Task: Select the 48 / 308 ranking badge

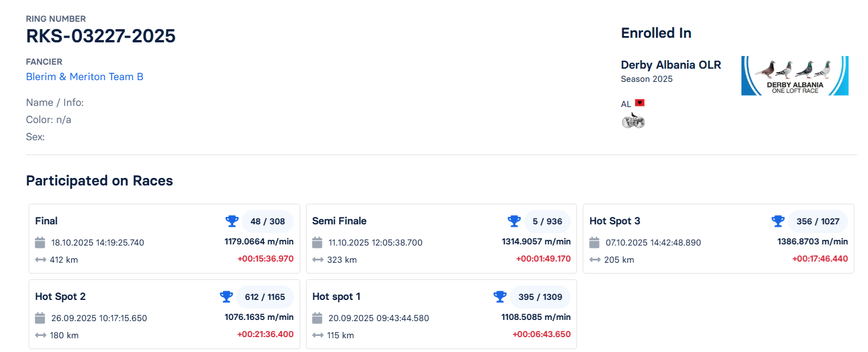Action: pos(268,222)
